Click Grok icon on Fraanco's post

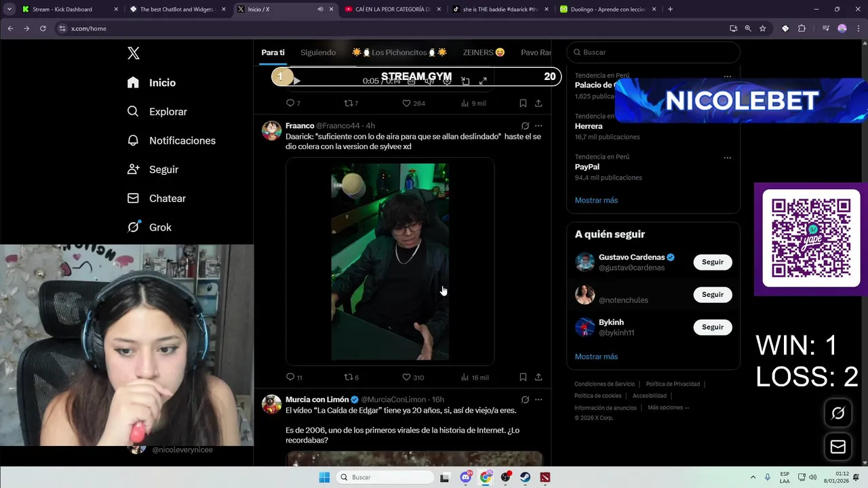pos(525,125)
